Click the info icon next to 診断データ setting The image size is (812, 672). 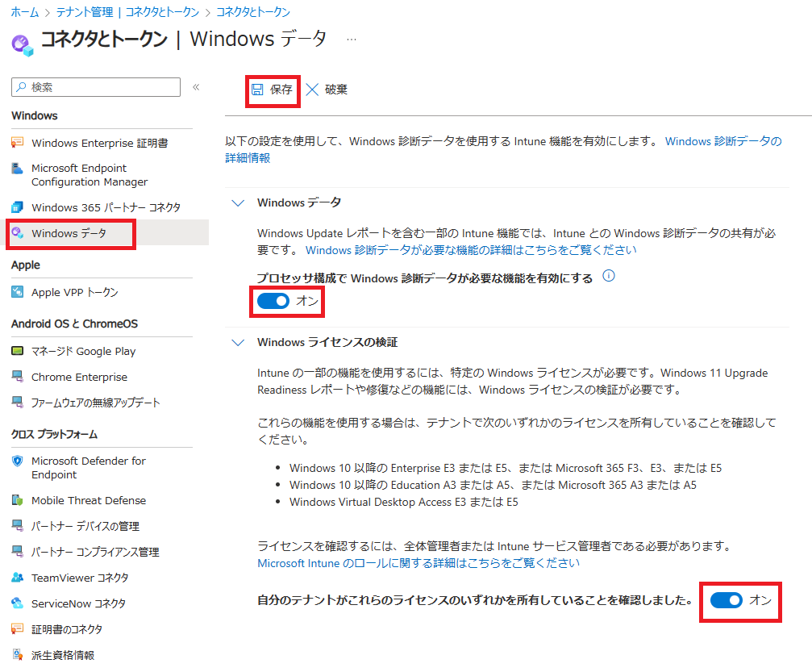608,276
